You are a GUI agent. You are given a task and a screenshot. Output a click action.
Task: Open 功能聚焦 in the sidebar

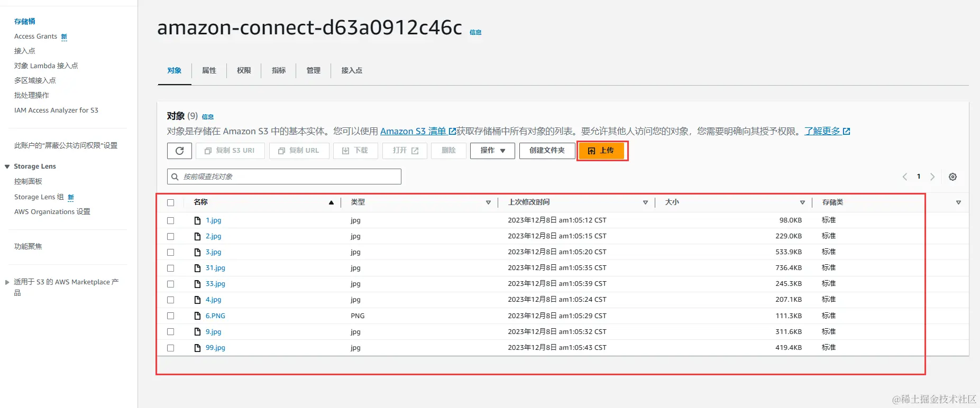[x=28, y=246]
